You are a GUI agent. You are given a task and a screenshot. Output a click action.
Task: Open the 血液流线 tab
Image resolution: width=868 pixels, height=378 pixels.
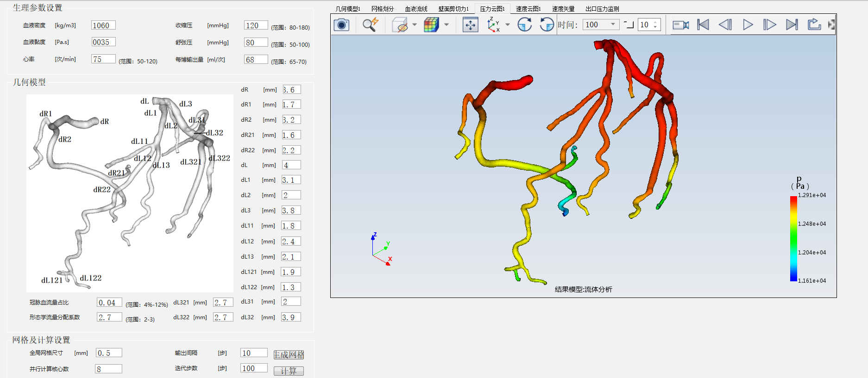tap(416, 9)
